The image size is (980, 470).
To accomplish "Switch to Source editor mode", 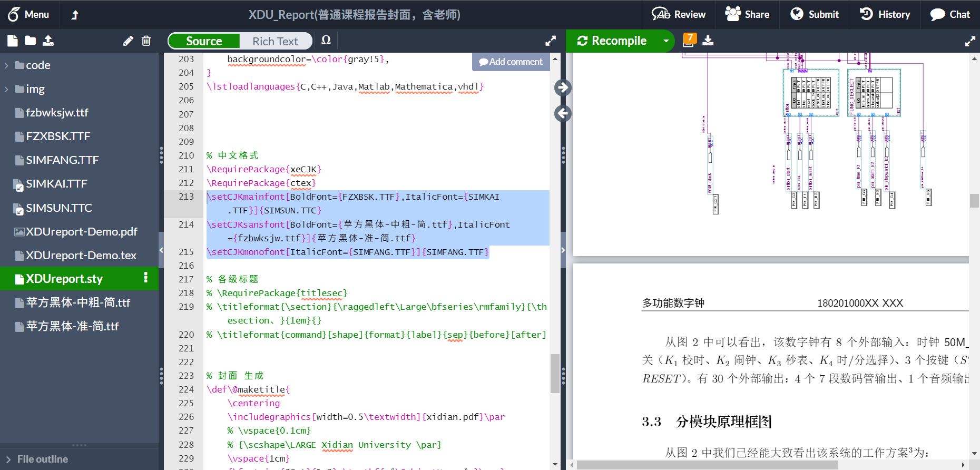I will pyautogui.click(x=204, y=41).
